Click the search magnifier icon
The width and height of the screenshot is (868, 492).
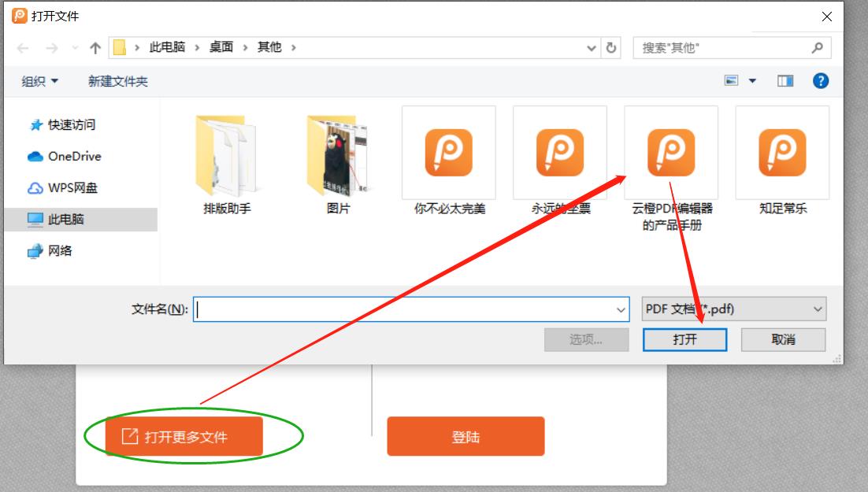point(817,48)
